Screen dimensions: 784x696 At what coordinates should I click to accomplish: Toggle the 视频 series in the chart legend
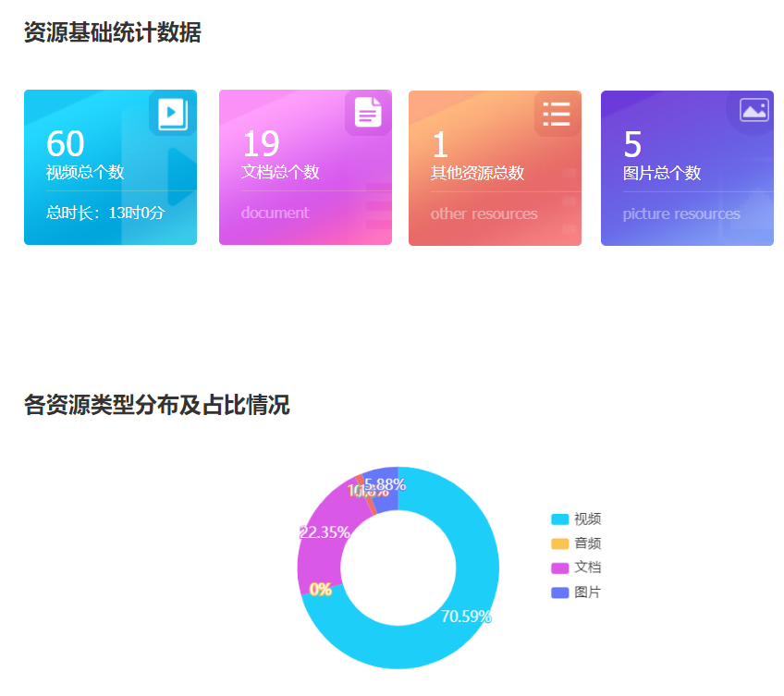point(579,519)
